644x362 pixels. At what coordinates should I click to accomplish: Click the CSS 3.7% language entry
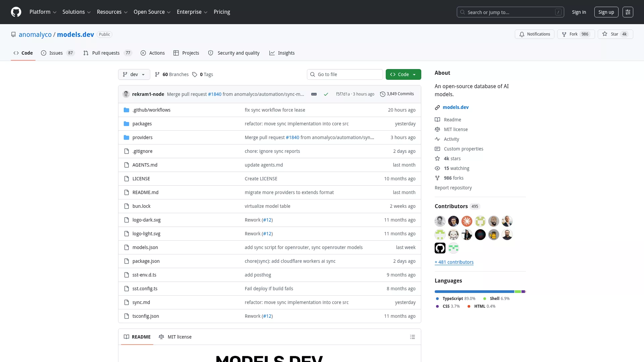coord(447,306)
